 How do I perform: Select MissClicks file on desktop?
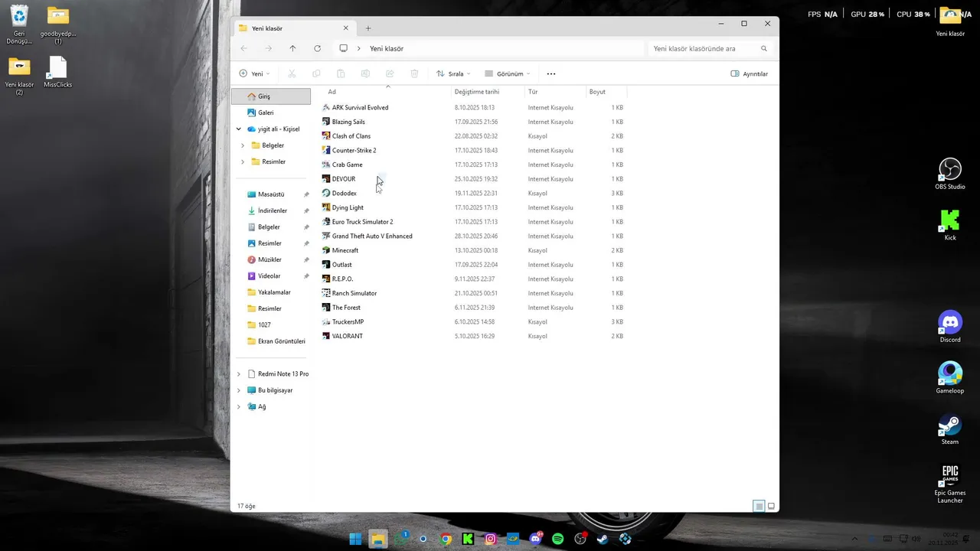(x=58, y=72)
